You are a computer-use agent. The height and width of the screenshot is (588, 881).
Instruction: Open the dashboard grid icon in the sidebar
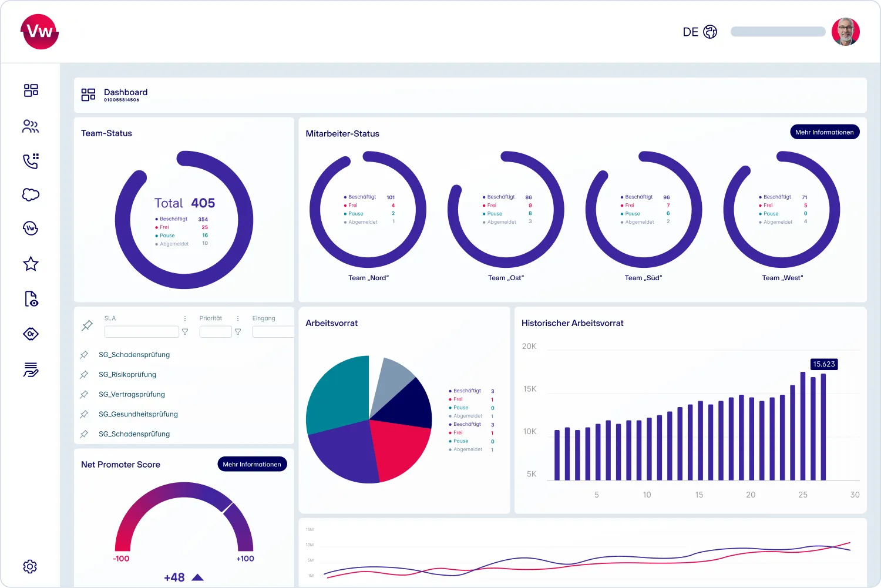pos(31,90)
